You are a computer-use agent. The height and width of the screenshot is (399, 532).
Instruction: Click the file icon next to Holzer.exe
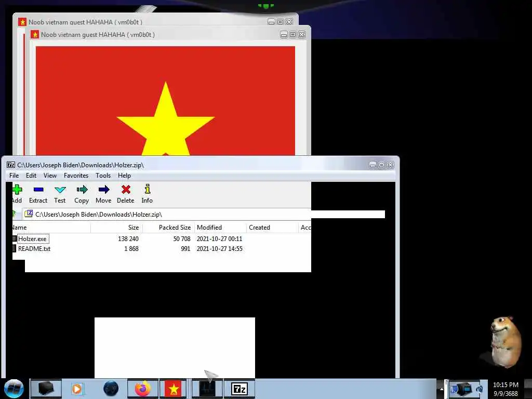(x=14, y=238)
